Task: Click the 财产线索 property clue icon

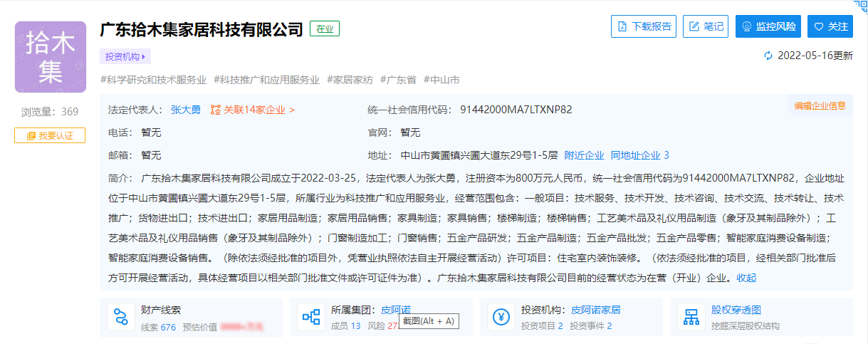Action: tap(121, 317)
